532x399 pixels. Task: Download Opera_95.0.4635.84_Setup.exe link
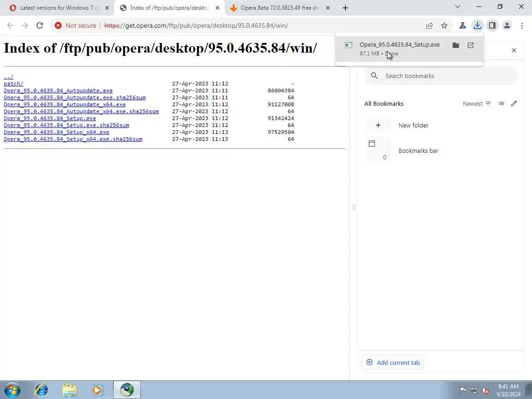50,118
